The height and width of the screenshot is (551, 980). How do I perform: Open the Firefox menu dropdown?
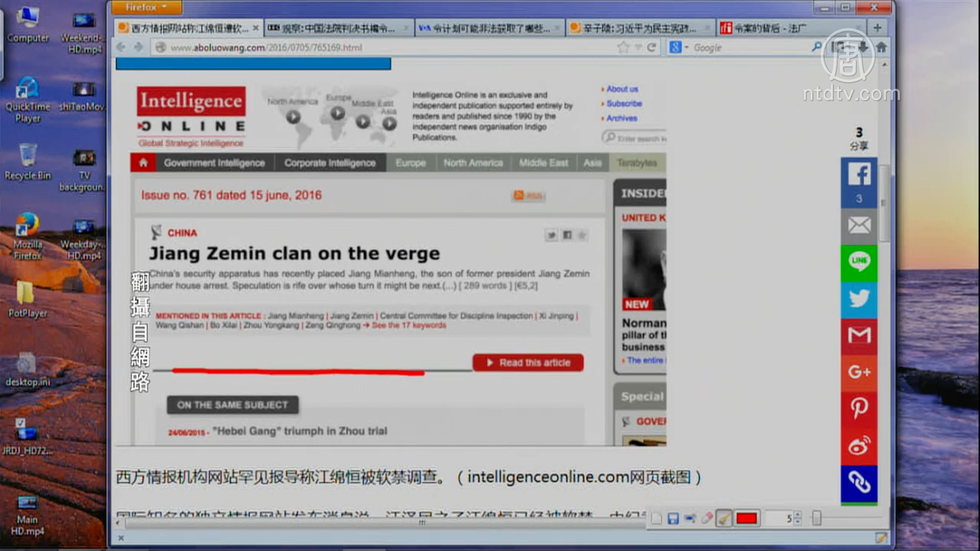(x=146, y=7)
